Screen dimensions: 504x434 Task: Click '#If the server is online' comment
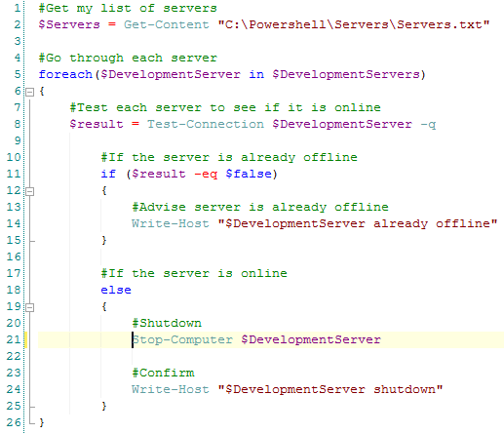point(194,273)
